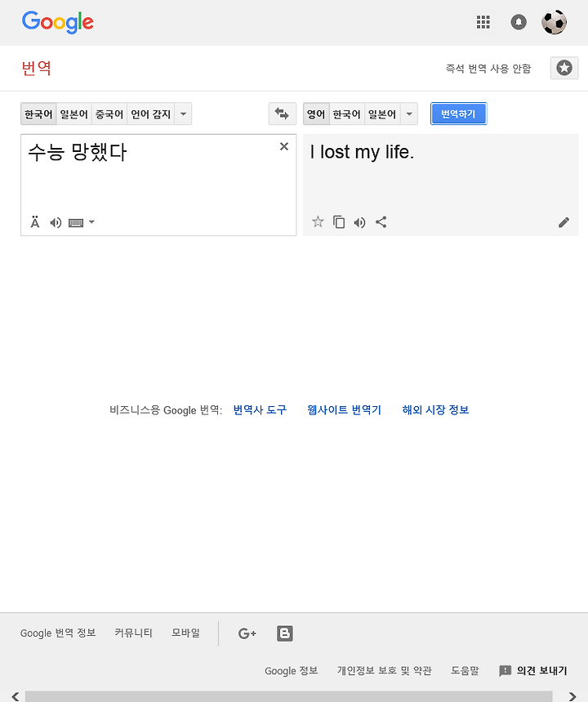This screenshot has height=702, width=588.
Task: Open Google 번역 정보 footer link
Action: click(58, 633)
